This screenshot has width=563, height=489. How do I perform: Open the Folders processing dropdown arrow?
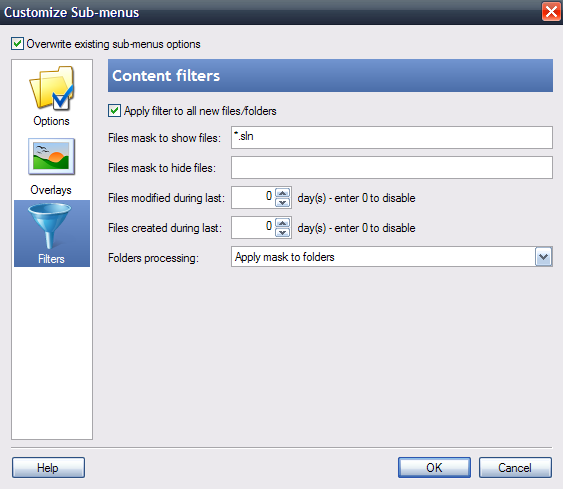(x=544, y=257)
